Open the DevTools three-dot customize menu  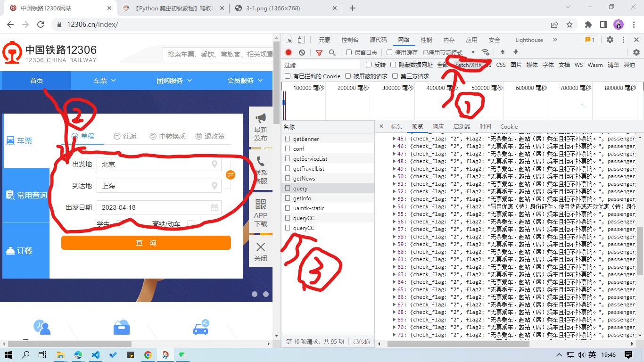click(x=623, y=40)
